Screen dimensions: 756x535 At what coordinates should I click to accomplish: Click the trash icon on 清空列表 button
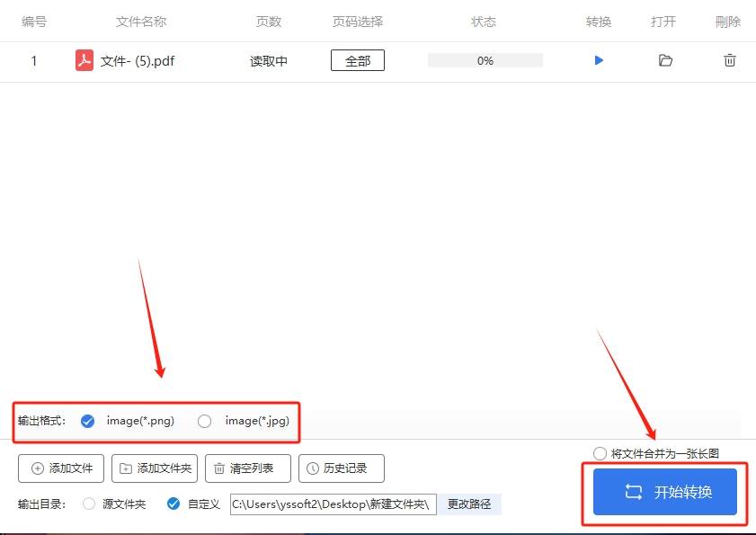(x=218, y=468)
